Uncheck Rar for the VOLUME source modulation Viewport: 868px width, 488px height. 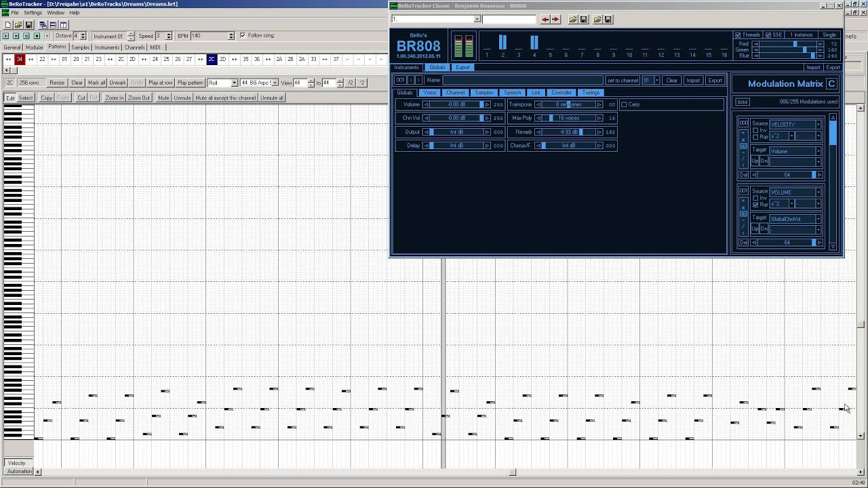756,205
